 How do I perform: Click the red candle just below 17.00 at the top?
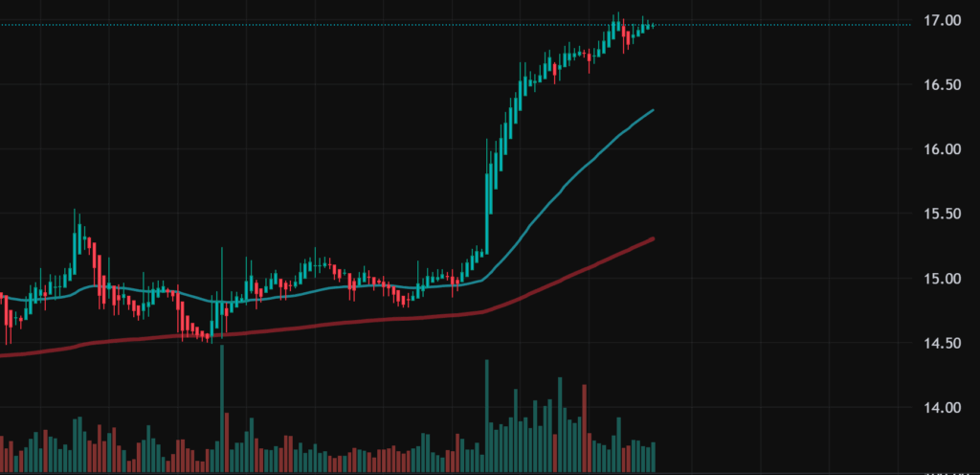pyautogui.click(x=626, y=36)
